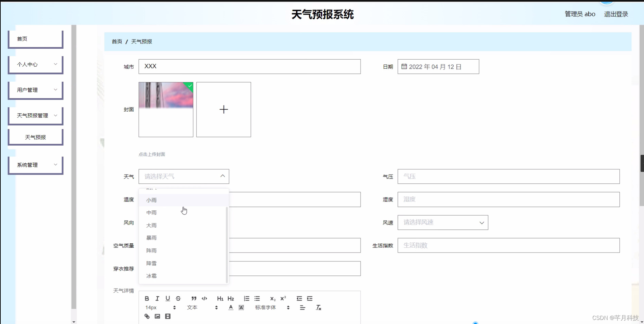Open 天气预报 in the sidebar menu
The width and height of the screenshot is (644, 324).
click(35, 137)
